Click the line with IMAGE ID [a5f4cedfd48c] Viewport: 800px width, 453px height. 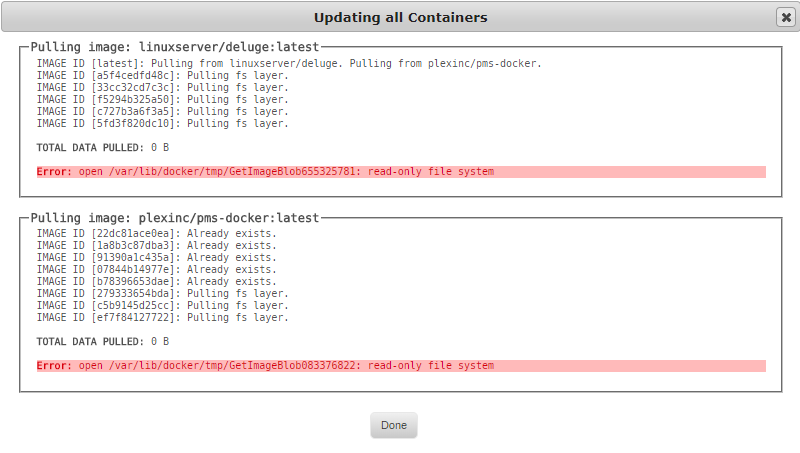(x=162, y=76)
